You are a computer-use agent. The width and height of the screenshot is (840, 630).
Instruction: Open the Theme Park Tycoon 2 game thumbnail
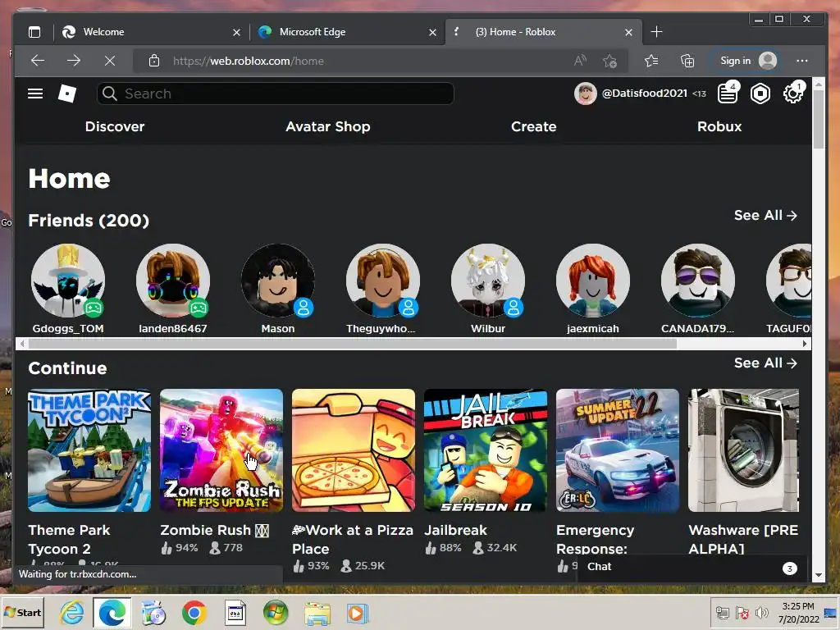(x=89, y=450)
